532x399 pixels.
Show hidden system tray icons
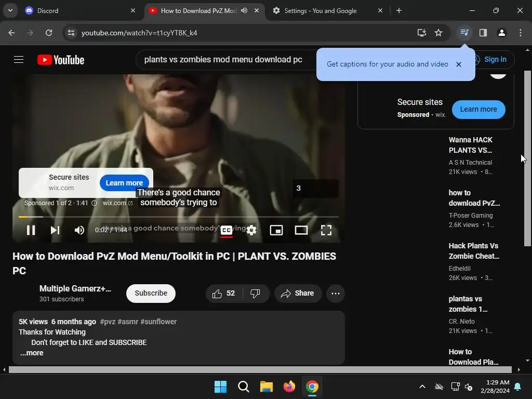tap(422, 387)
